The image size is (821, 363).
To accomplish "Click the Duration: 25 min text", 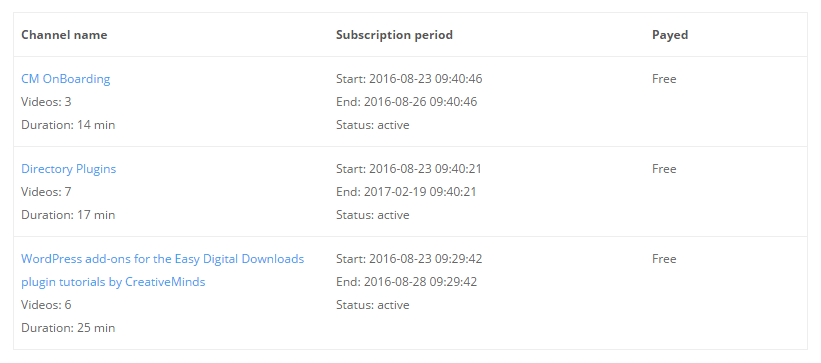I will (x=68, y=328).
